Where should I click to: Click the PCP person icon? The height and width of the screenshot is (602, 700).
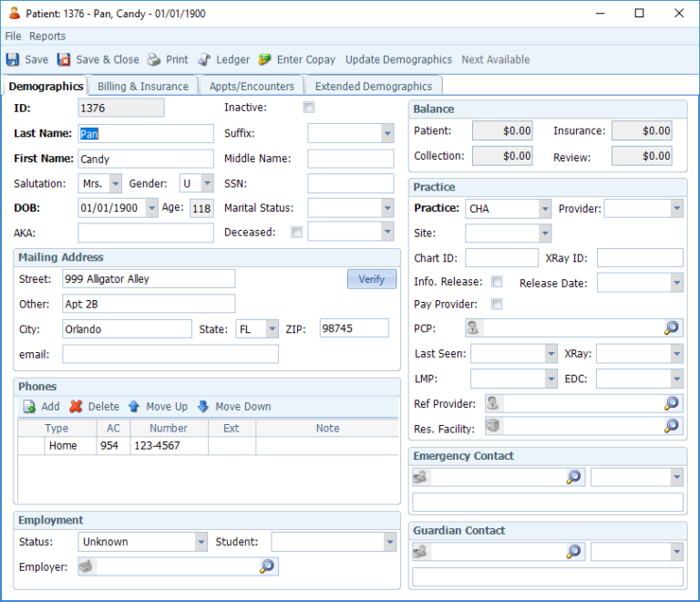[x=473, y=327]
